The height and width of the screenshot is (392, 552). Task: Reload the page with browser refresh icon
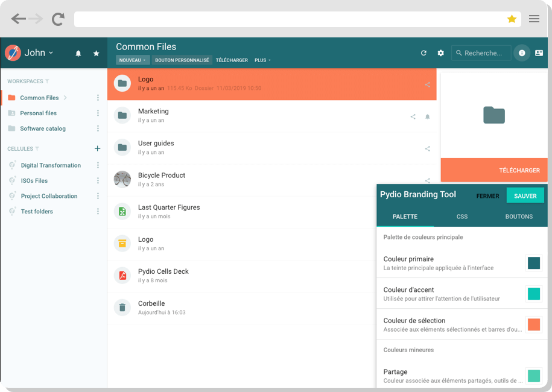point(58,19)
